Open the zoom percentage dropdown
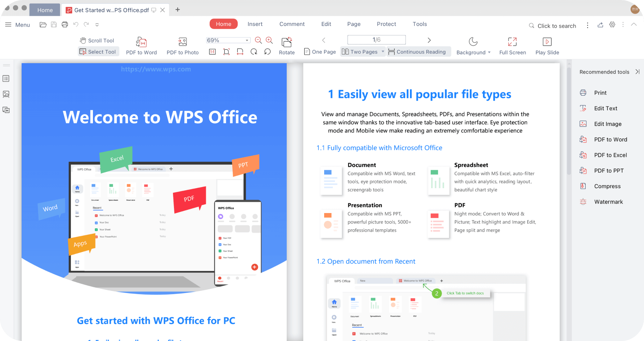This screenshot has width=644, height=341. (x=247, y=40)
